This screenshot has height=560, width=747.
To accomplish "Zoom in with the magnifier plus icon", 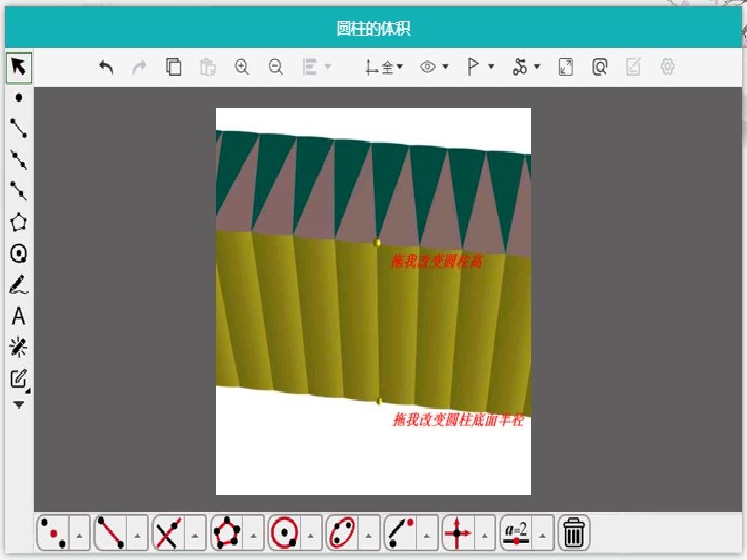I will tap(242, 67).
